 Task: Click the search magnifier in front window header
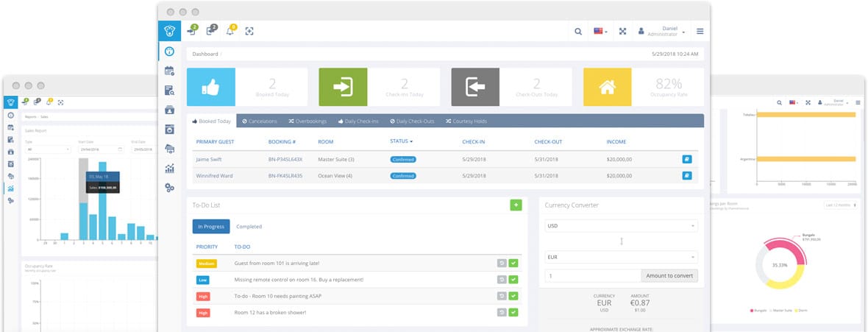tap(578, 32)
